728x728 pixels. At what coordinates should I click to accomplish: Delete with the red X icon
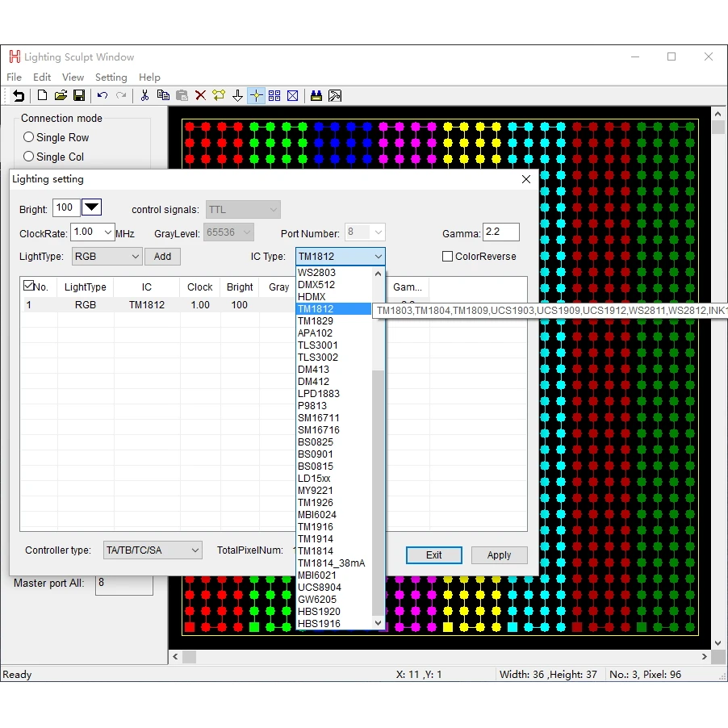pyautogui.click(x=201, y=96)
